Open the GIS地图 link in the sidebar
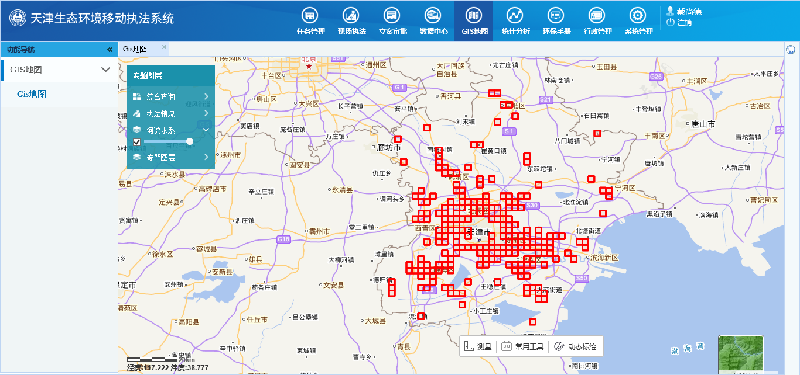This screenshot has width=800, height=375. pyautogui.click(x=32, y=94)
